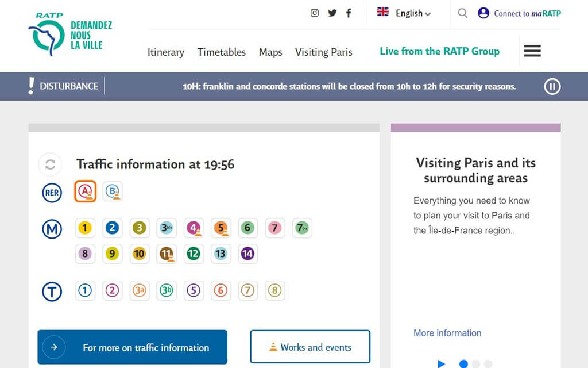The image size is (588, 368).
Task: Click For more on traffic information
Action: 133,347
